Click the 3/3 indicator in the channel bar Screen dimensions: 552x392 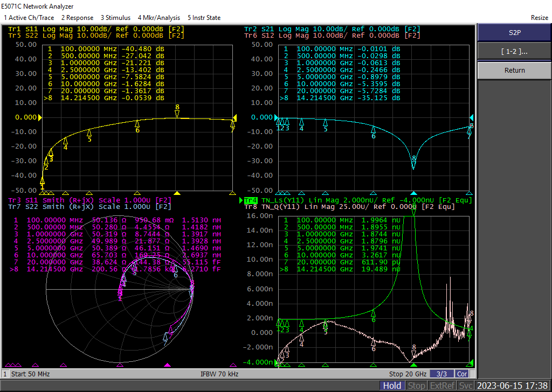pos(441,374)
